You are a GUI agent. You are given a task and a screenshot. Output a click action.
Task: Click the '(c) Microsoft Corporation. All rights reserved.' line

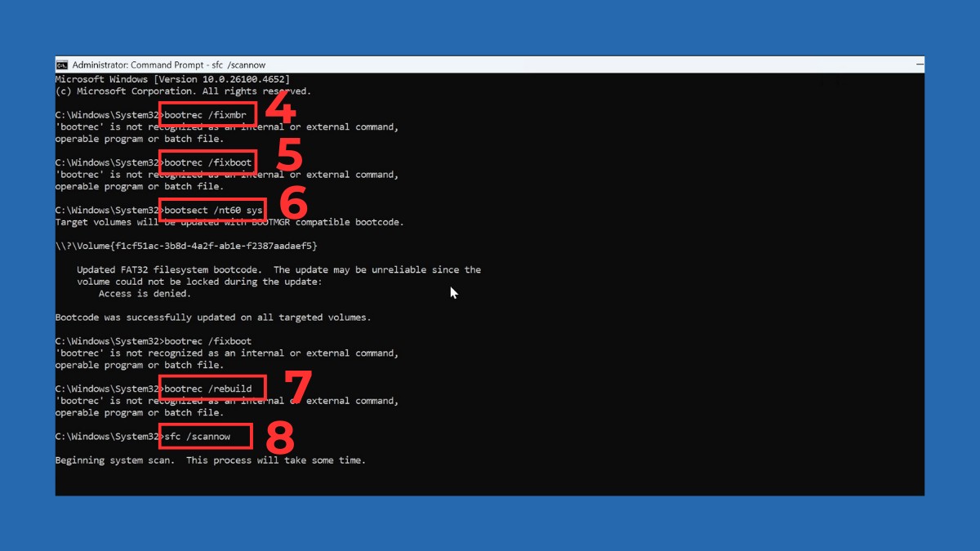[x=183, y=91]
